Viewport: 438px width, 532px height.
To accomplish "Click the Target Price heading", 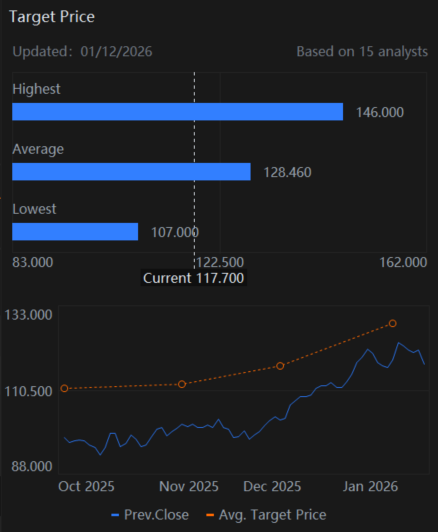I will [x=52, y=17].
